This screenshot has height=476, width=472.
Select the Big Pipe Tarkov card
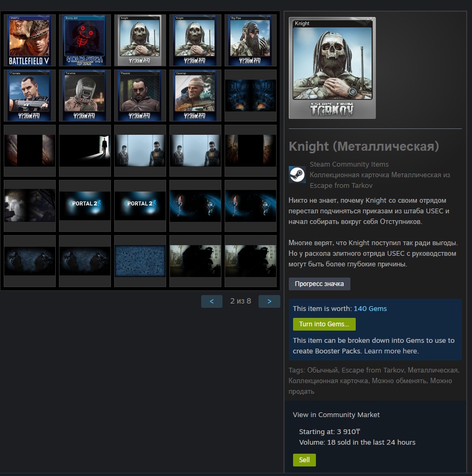pyautogui.click(x=251, y=40)
